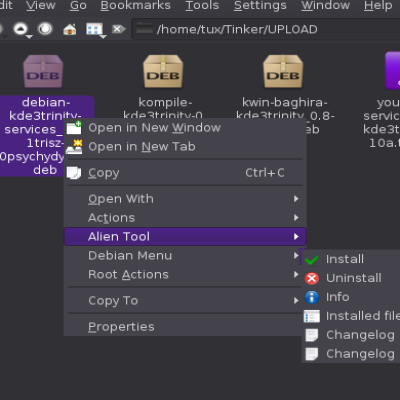Open the Window menu

coord(325,5)
